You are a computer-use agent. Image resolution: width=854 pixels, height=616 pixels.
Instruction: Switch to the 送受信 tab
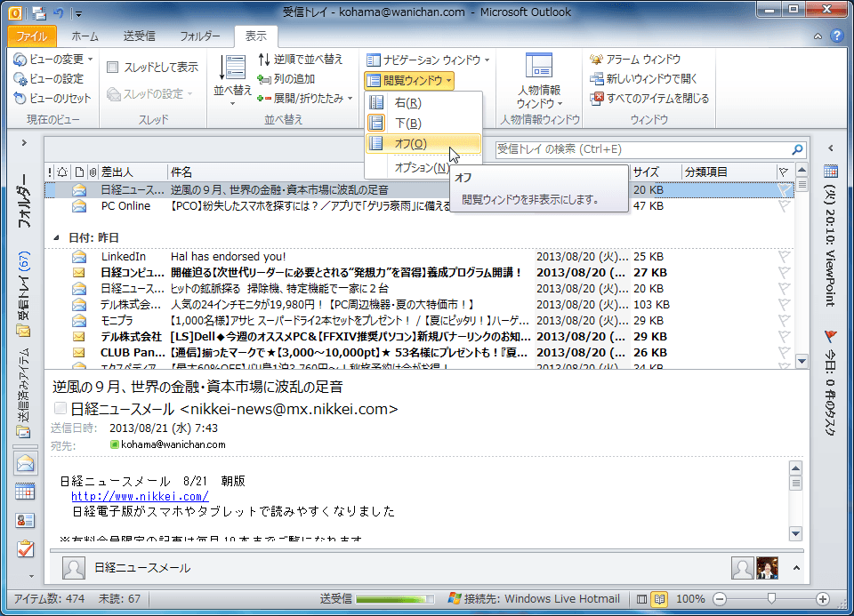140,36
